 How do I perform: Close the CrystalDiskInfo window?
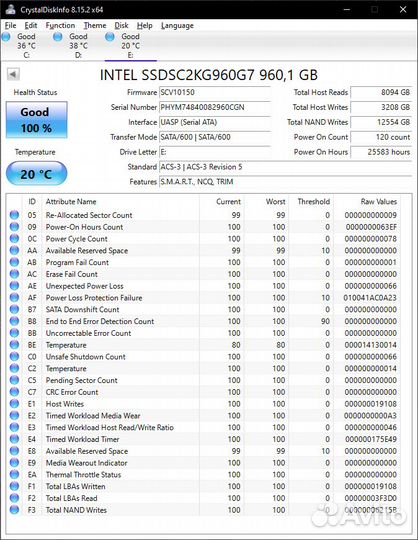point(403,9)
